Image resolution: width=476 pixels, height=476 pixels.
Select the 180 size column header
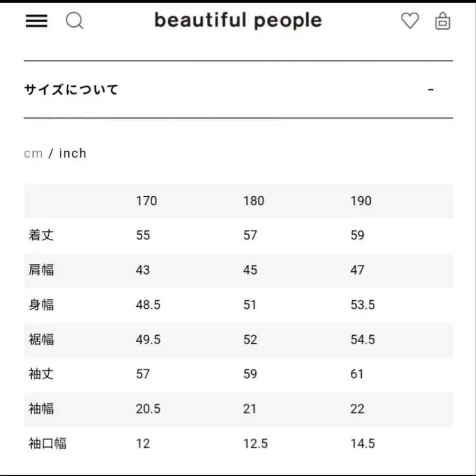253,201
